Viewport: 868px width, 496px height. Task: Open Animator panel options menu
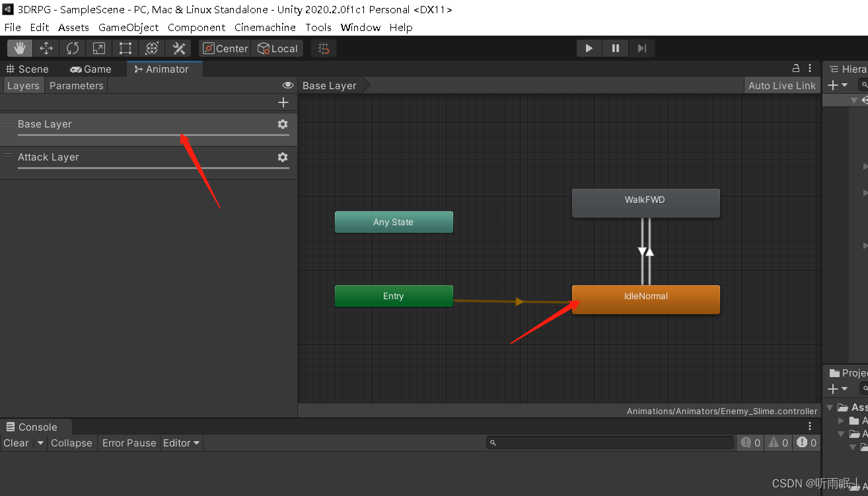[811, 69]
